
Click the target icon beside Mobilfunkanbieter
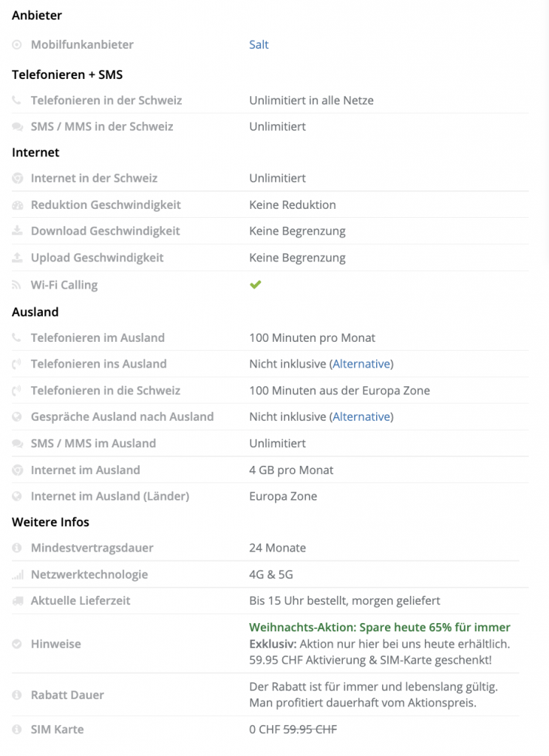[17, 45]
